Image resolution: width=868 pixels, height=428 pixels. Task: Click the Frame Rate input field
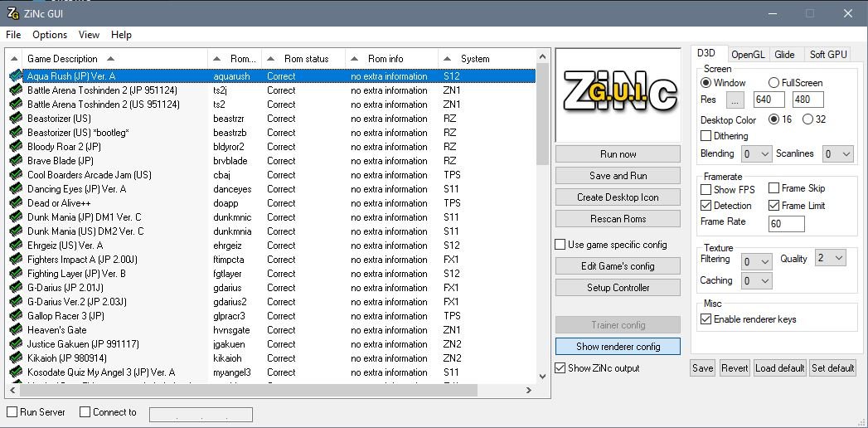[787, 224]
